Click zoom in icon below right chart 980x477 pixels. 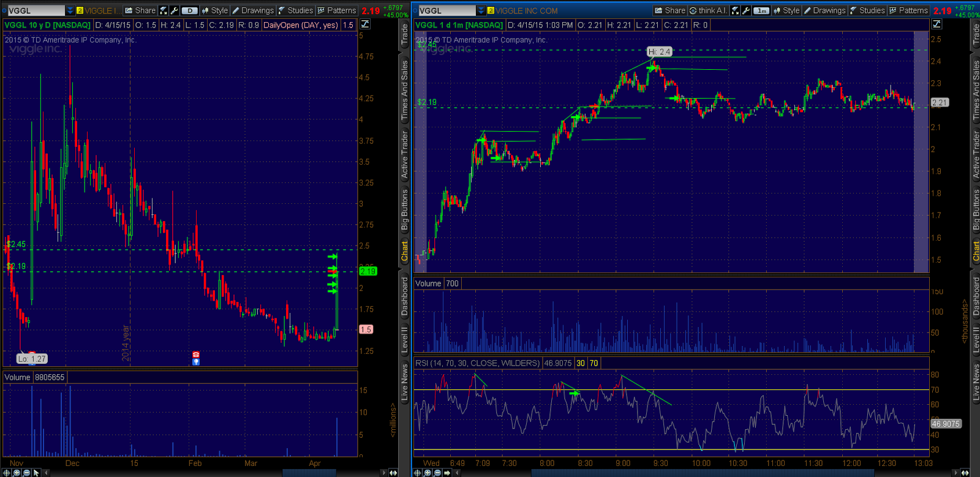pyautogui.click(x=428, y=473)
